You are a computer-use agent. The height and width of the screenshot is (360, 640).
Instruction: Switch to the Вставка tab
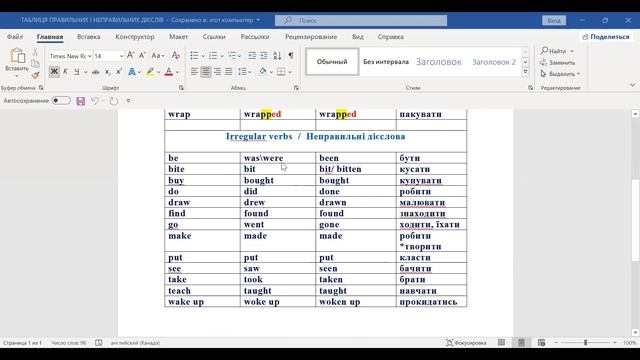[x=89, y=37]
